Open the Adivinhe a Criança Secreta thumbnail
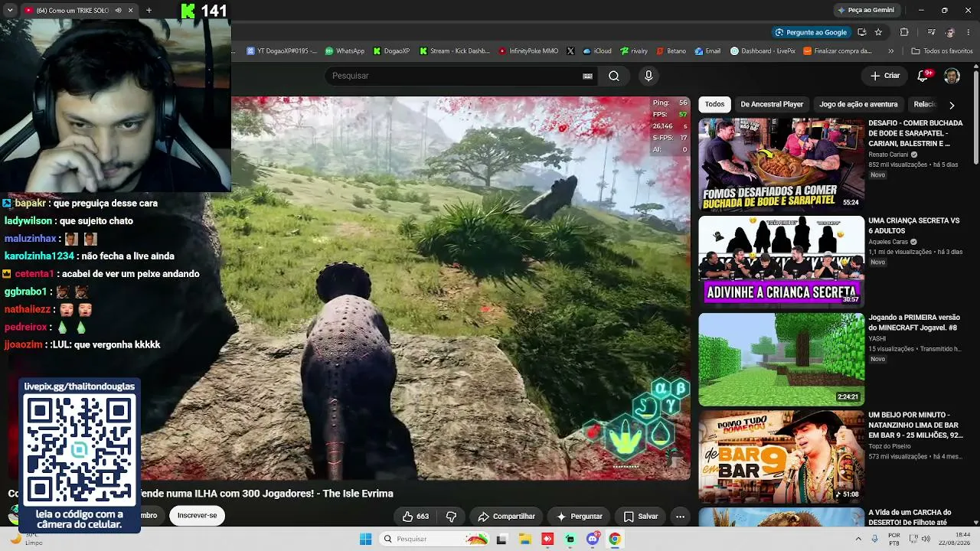The image size is (980, 551). (x=781, y=261)
